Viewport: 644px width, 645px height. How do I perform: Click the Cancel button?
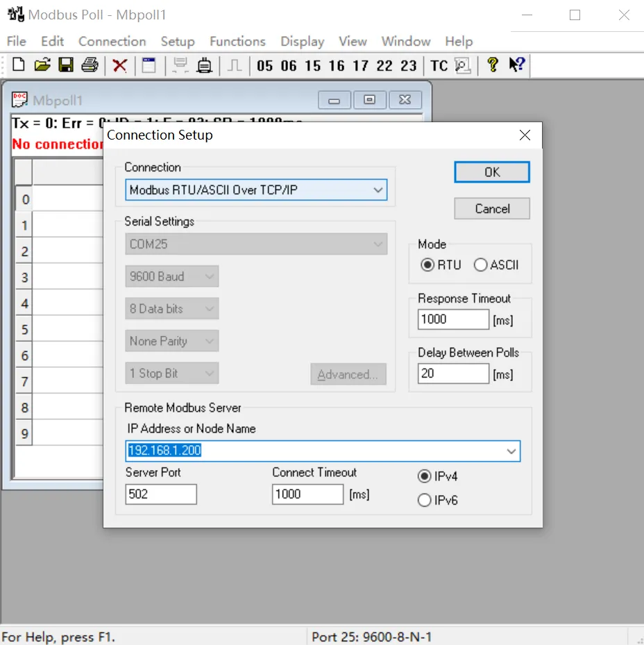(492, 208)
